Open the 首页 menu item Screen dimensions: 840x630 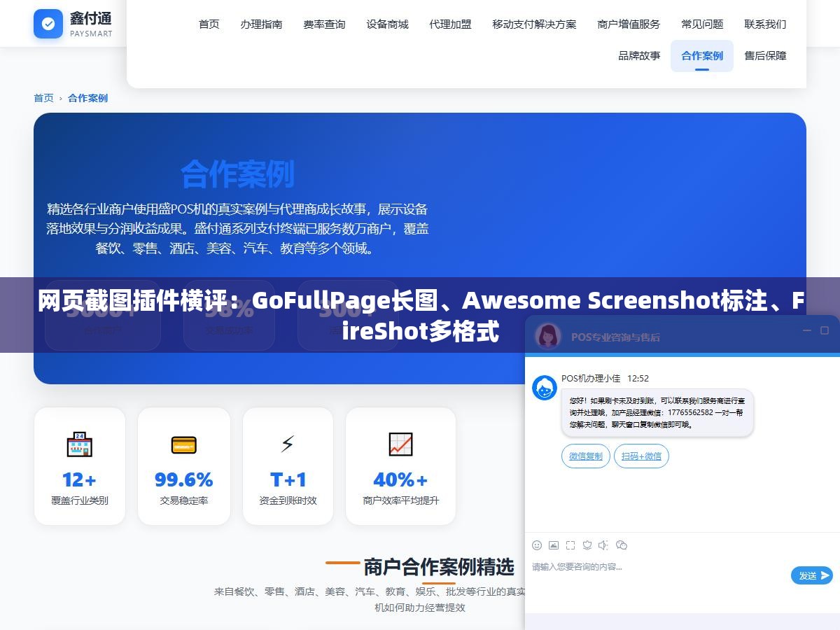209,24
